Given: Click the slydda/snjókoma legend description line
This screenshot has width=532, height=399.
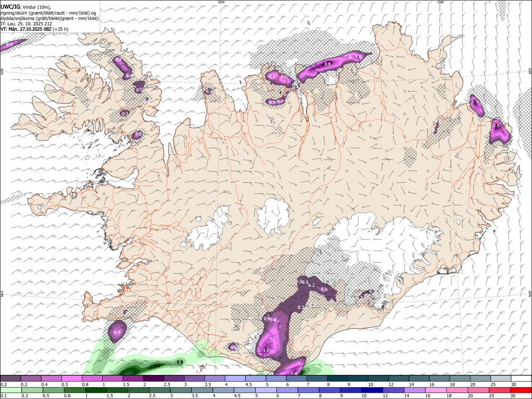Looking at the screenshot, I should click(x=49, y=18).
